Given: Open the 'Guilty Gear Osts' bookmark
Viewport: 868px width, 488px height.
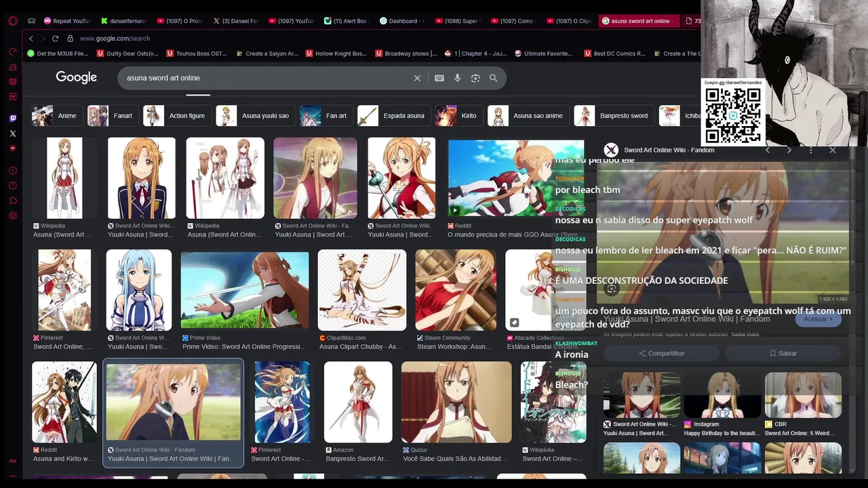Looking at the screenshot, I should click(x=127, y=54).
